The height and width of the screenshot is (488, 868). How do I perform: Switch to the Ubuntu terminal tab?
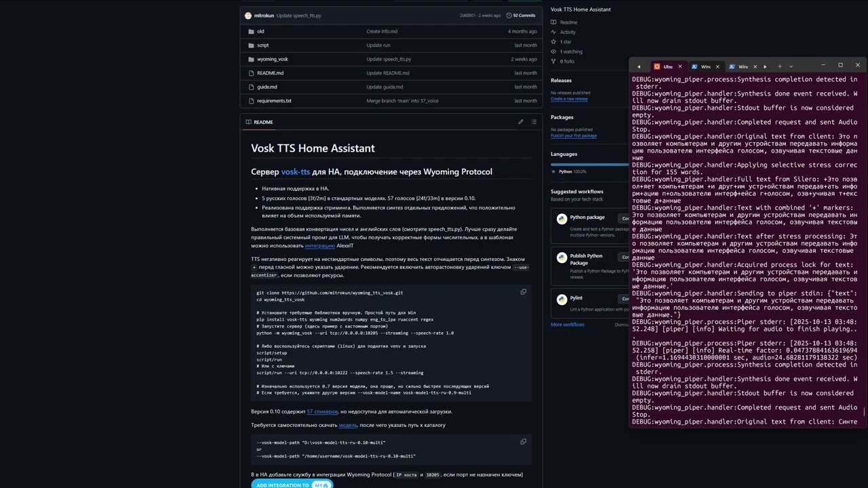[668, 66]
